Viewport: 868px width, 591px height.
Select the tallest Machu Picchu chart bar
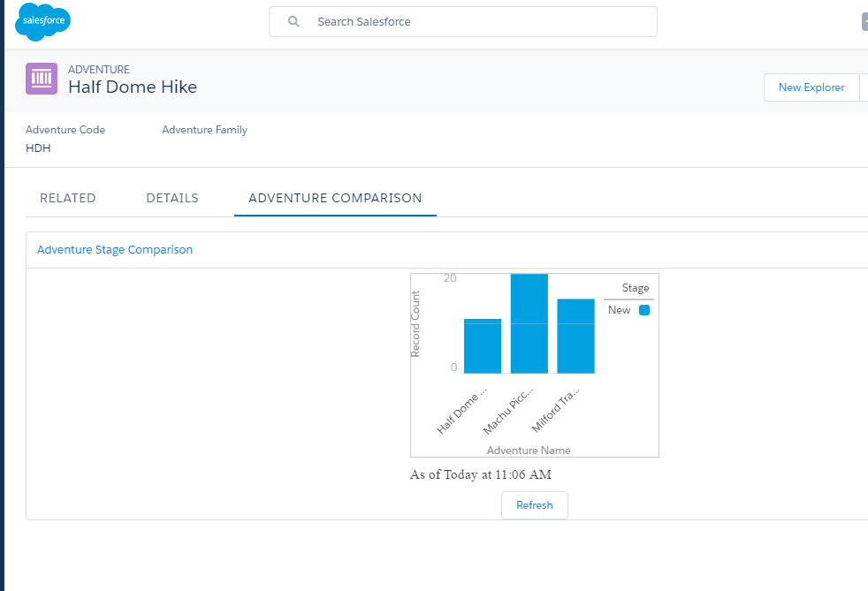pos(529,323)
